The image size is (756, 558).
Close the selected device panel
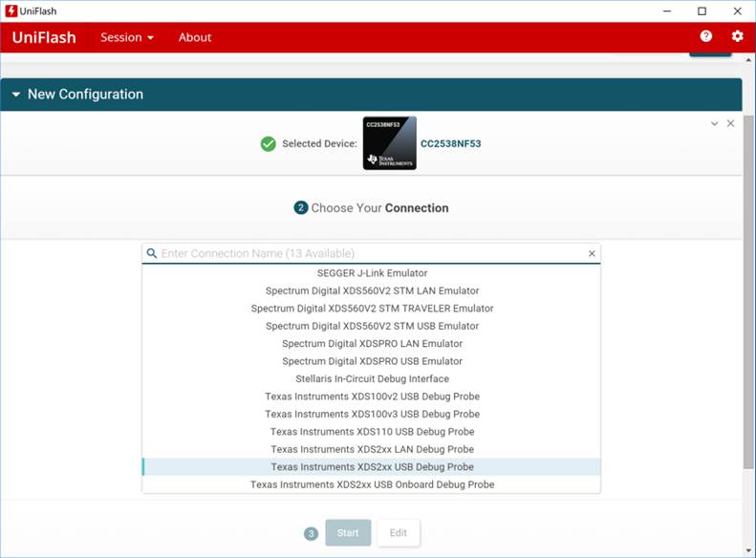(x=731, y=123)
